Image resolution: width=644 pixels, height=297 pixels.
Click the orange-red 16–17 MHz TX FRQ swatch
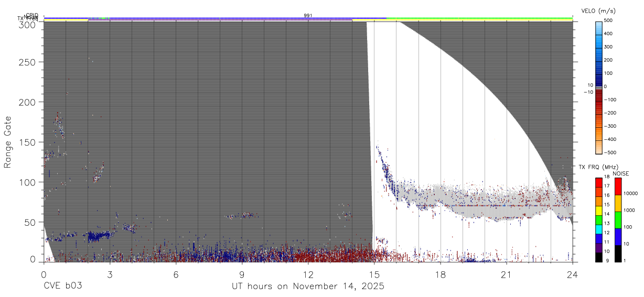(599, 192)
